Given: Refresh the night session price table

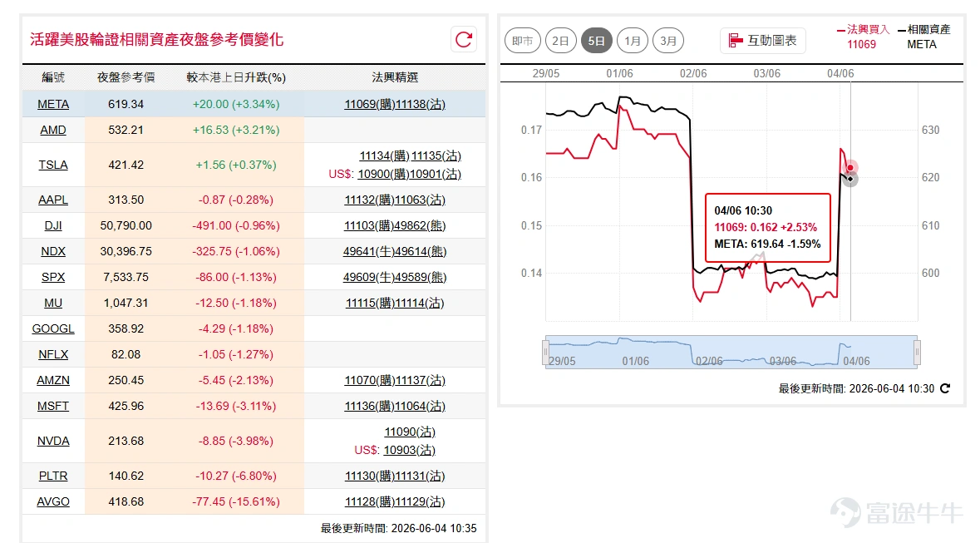Looking at the screenshot, I should pos(464,39).
